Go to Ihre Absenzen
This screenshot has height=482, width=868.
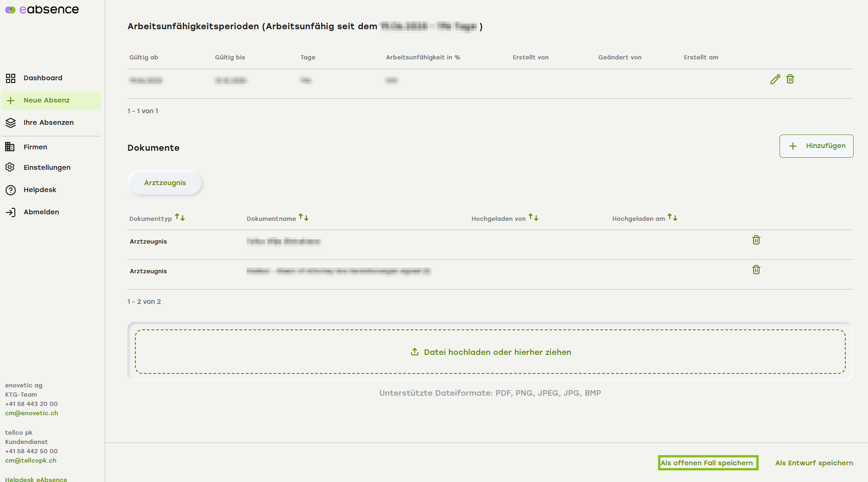click(x=48, y=122)
